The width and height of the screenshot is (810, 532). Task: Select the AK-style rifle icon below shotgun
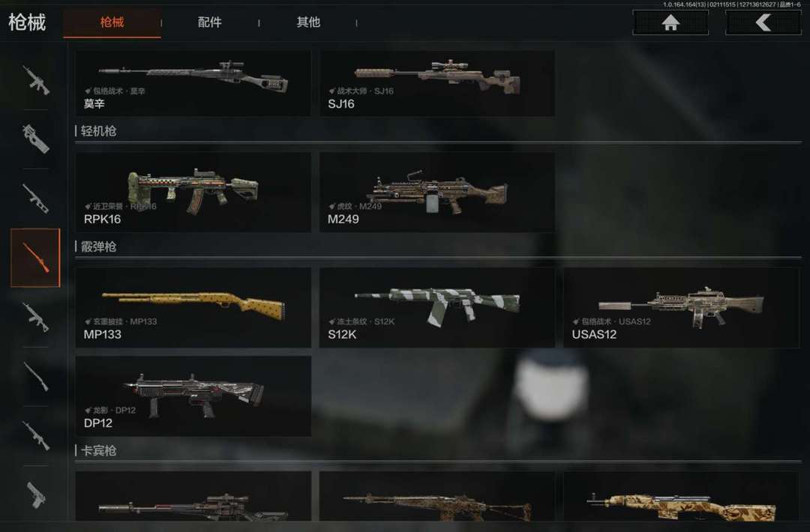(36, 317)
